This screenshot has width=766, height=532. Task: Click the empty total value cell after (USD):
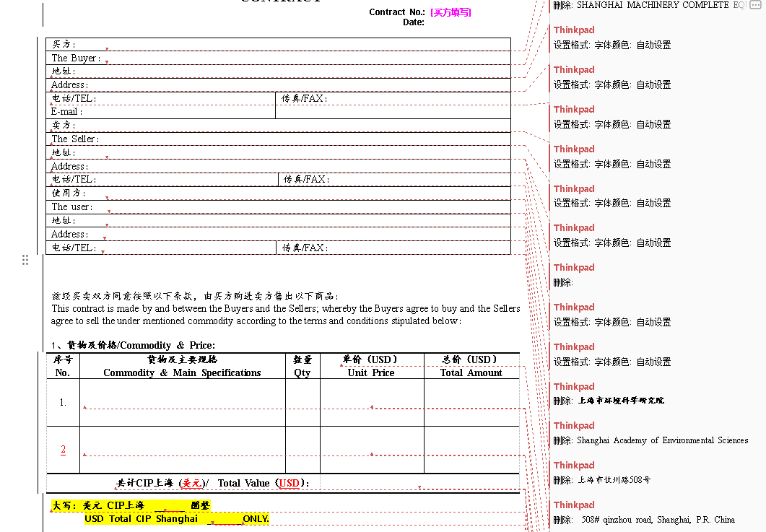(419, 483)
